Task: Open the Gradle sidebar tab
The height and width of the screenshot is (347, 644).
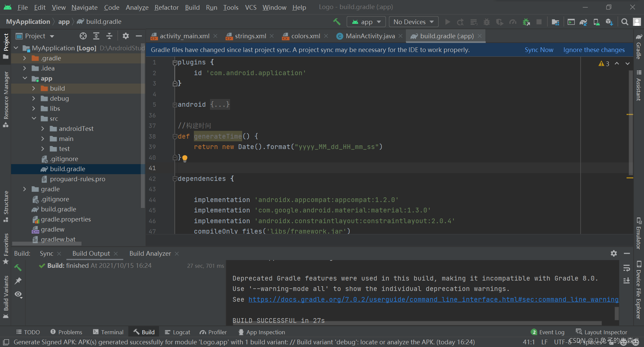Action: tap(639, 46)
